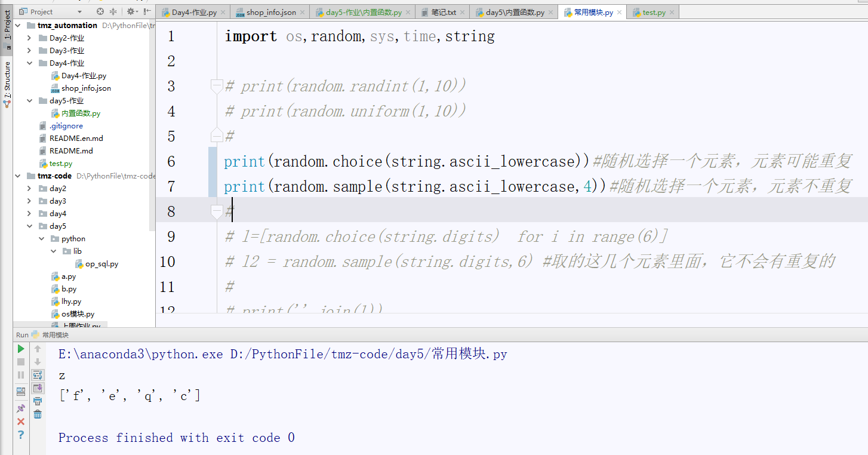
Task: Select op_sql.py in the project tree
Action: pyautogui.click(x=101, y=263)
